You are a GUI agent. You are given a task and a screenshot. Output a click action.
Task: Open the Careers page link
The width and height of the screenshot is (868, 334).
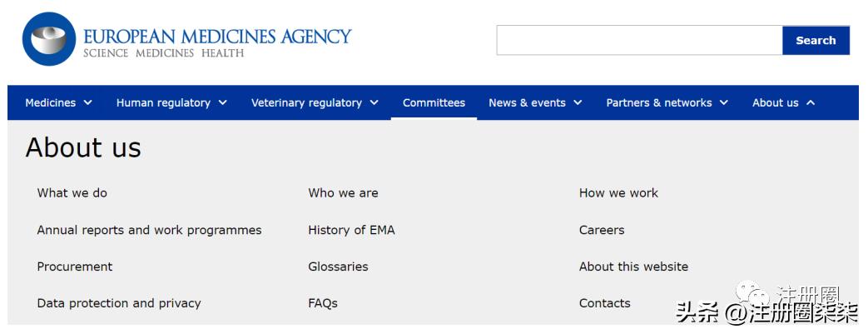tap(602, 230)
